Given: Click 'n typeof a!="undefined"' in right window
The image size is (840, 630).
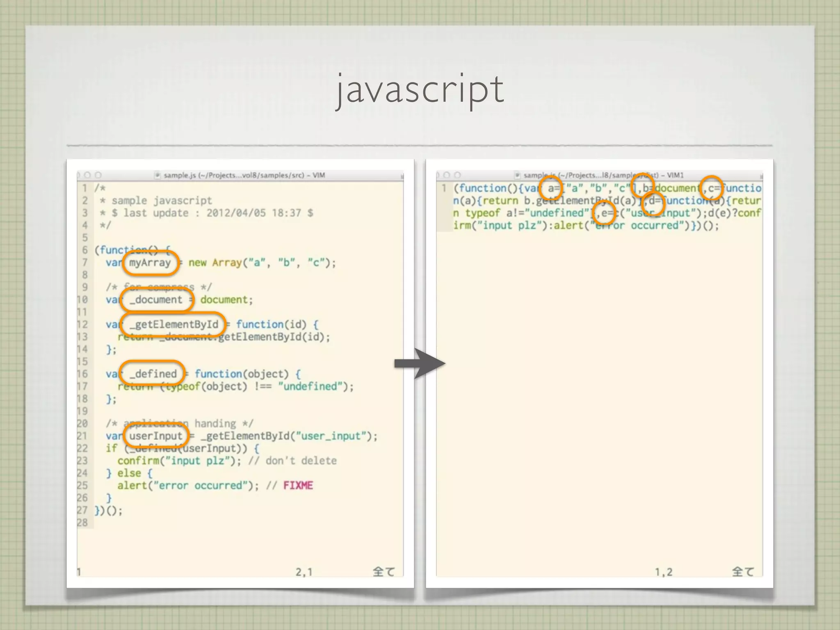Looking at the screenshot, I should point(521,213).
